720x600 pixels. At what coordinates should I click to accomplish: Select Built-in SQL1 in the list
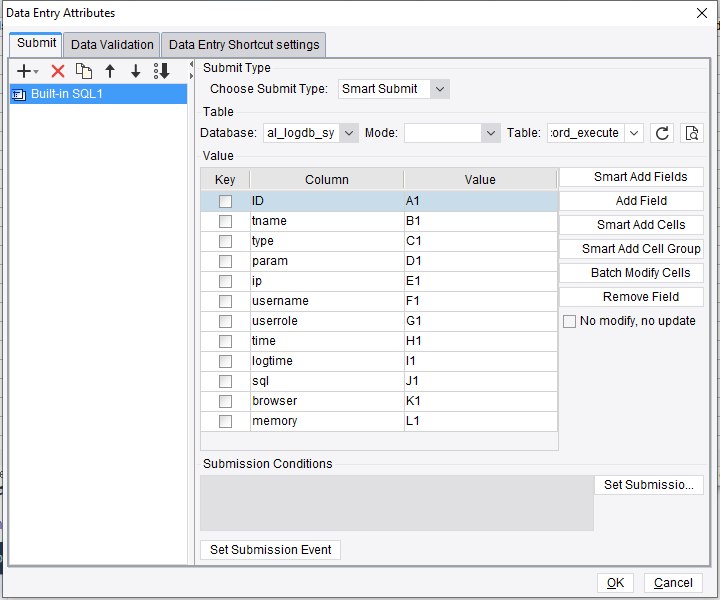coord(98,94)
